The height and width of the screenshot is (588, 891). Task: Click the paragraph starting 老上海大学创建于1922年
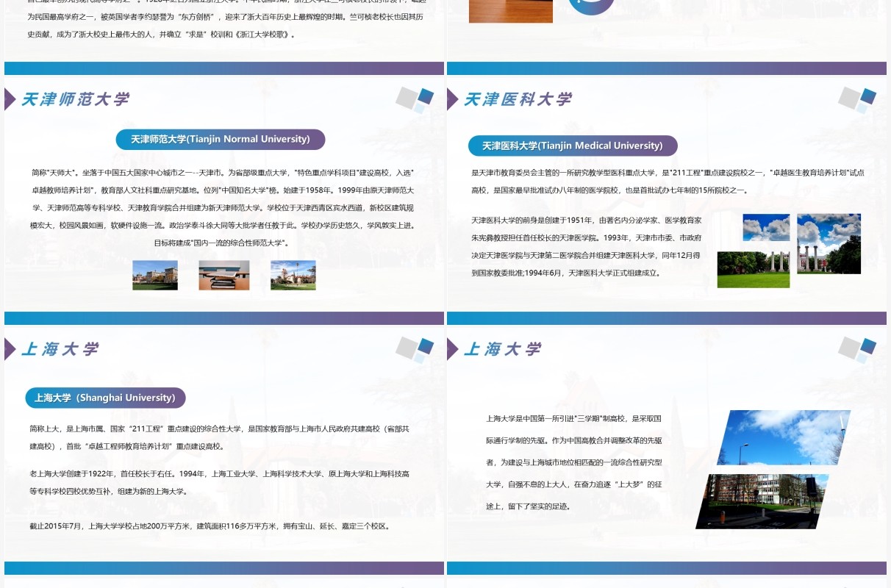pos(219,482)
